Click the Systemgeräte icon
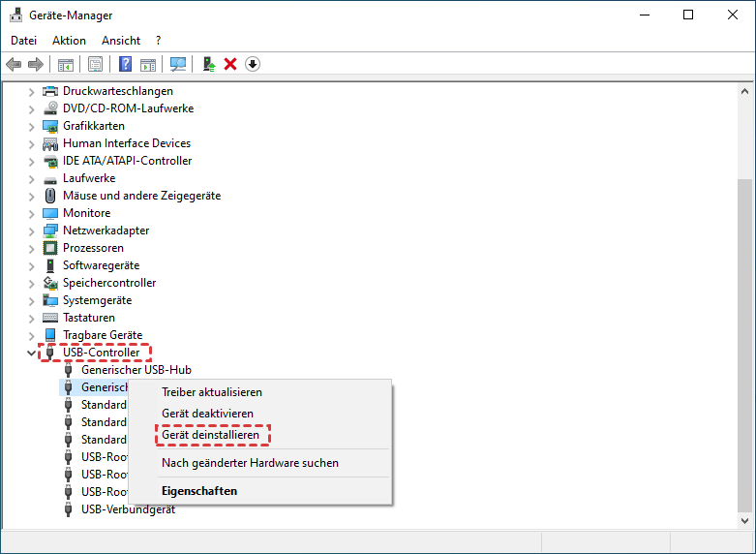 pyautogui.click(x=50, y=300)
